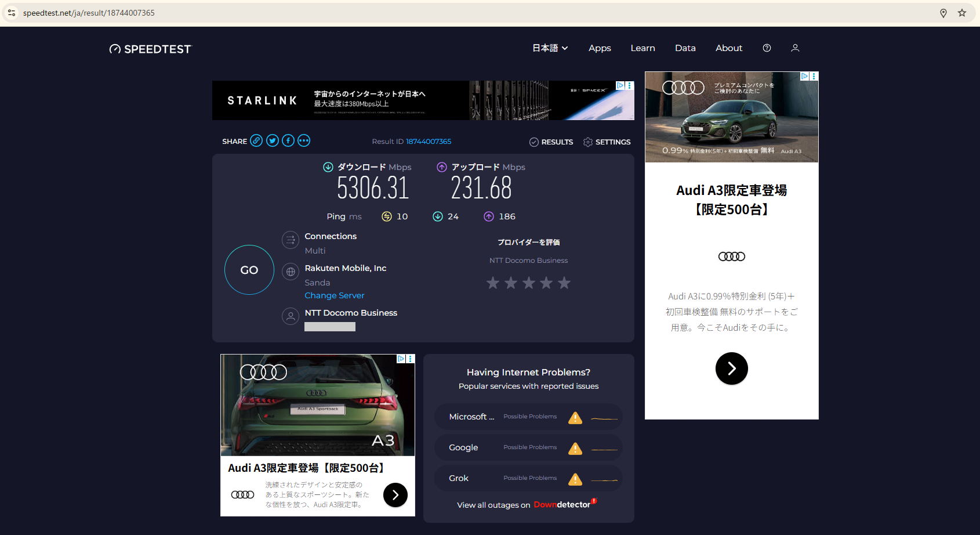The width and height of the screenshot is (980, 535).
Task: Open the Apps menu item
Action: [600, 48]
